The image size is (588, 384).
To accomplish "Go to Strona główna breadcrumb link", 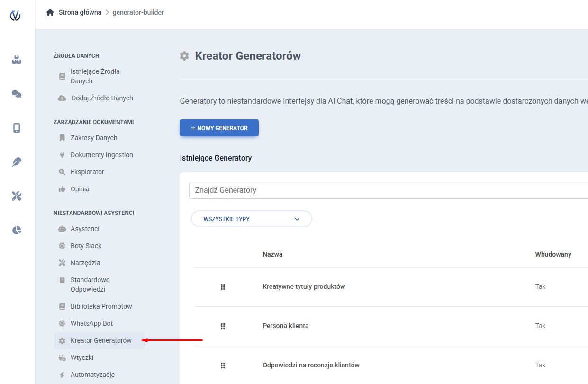I will [80, 12].
